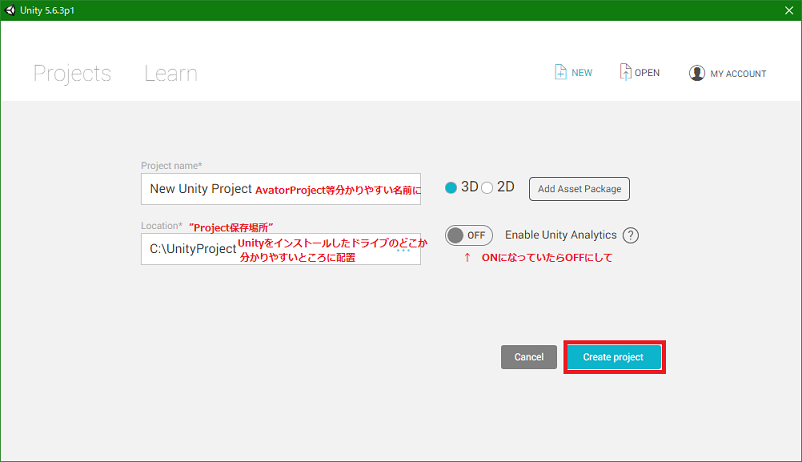Click the OPEN project file icon

tap(625, 72)
